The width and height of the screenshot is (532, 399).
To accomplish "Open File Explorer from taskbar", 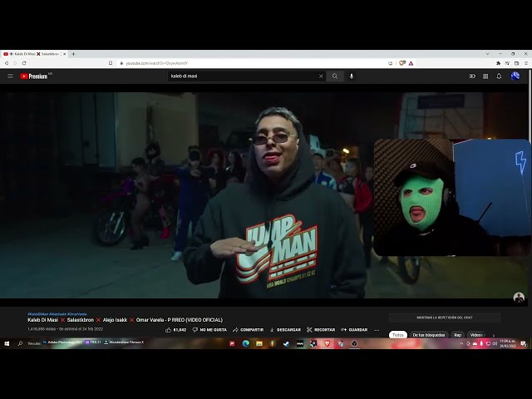I will click(259, 343).
